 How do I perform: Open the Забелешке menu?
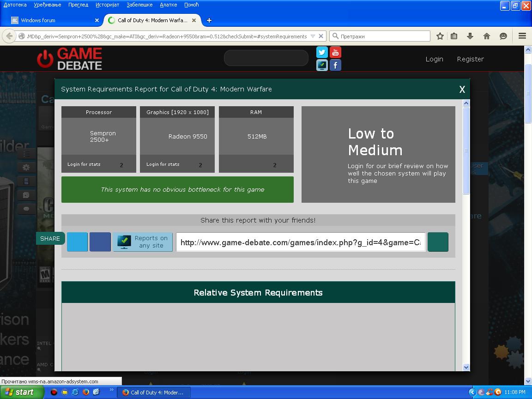click(139, 5)
